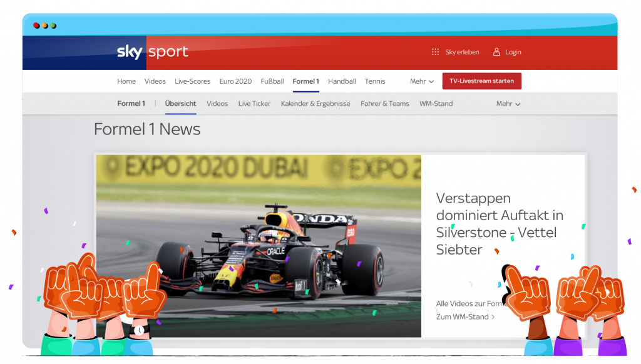Viewport: 641px width, 364px height.
Task: Follow the Zum WM-Stand link
Action: click(465, 316)
